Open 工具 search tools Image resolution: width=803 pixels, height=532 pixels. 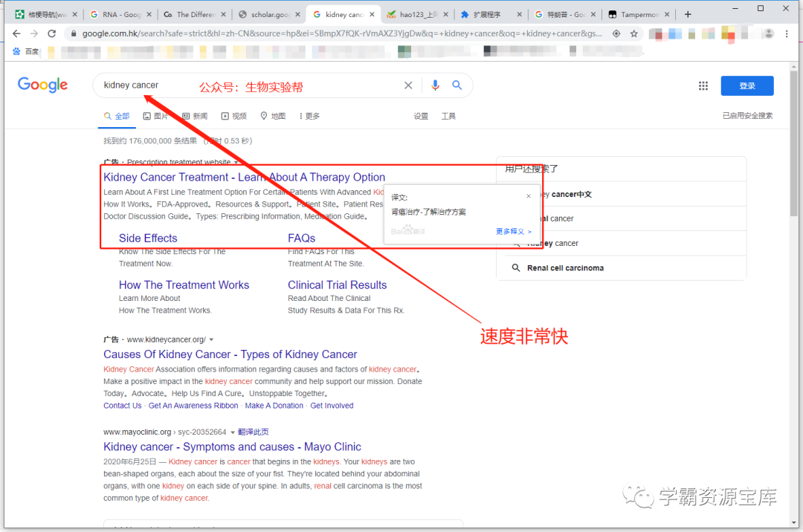[x=448, y=116]
